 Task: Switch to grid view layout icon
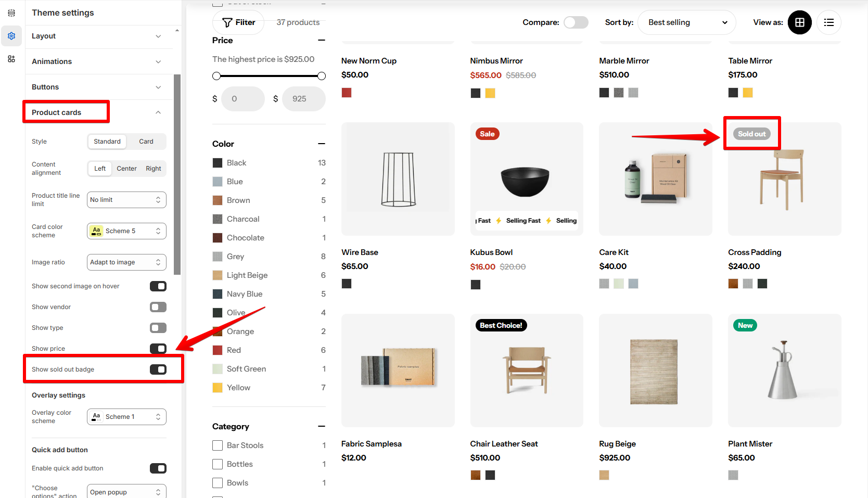800,22
